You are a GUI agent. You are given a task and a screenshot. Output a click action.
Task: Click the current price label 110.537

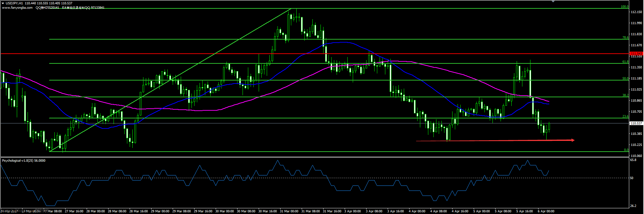point(636,123)
